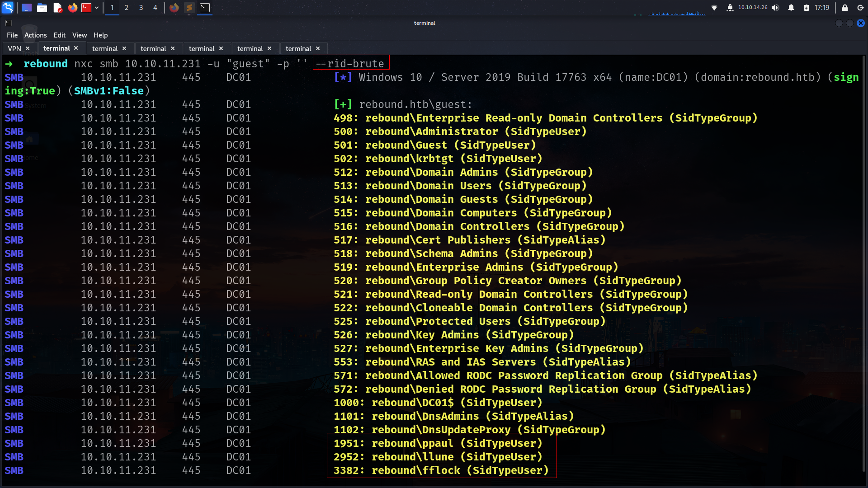Screen dimensions: 868x488
Task: Open the Help menu
Action: 100,35
